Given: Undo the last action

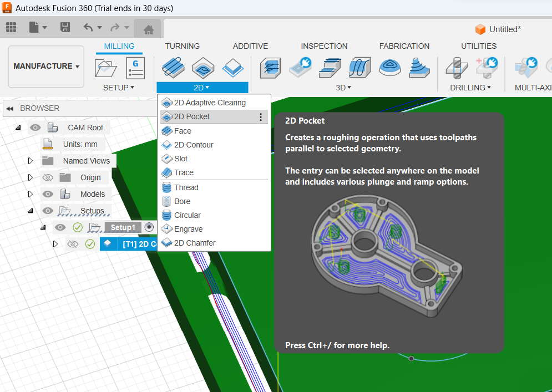Looking at the screenshot, I should tap(88, 28).
